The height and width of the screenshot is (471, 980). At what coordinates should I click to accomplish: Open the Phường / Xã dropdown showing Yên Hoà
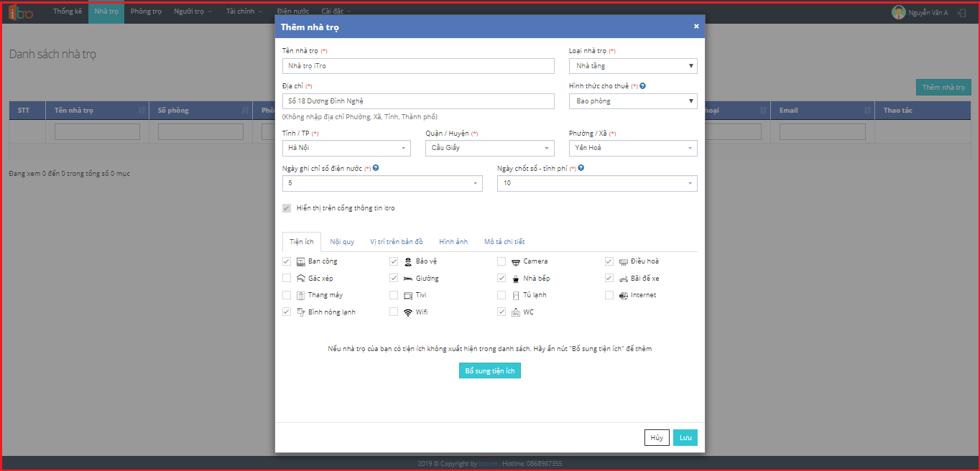pos(632,148)
